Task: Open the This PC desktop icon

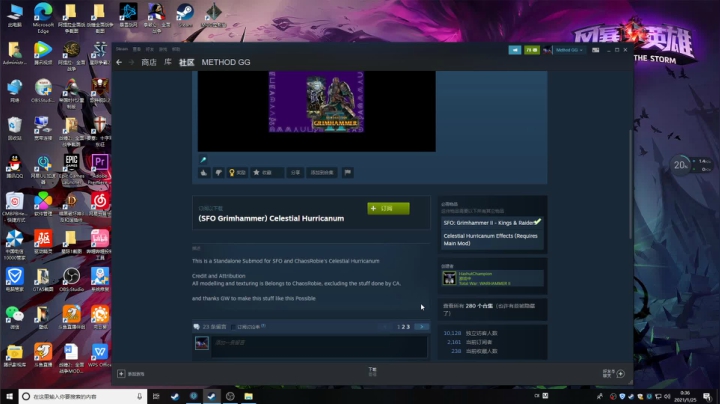Action: click(15, 15)
